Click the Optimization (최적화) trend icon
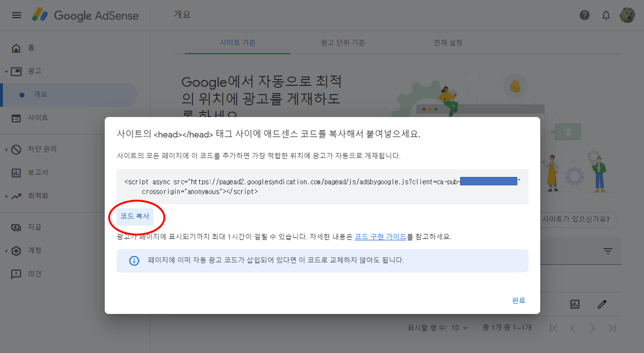644x353 pixels. 16,196
